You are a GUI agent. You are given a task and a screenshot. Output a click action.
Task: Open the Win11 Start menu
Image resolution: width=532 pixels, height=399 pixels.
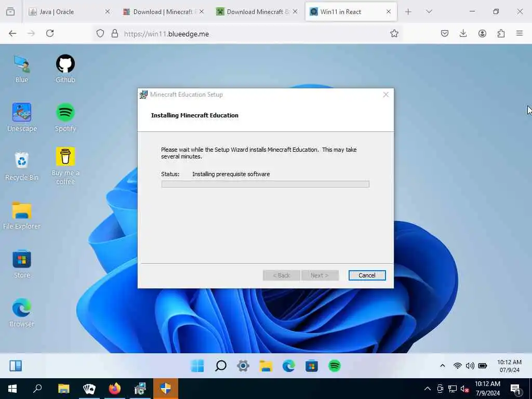click(197, 366)
